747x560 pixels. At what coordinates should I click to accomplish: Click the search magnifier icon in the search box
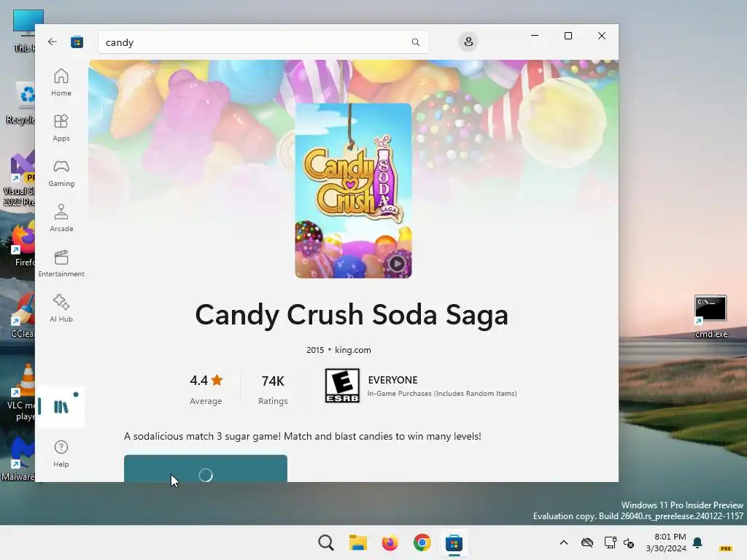pos(415,42)
